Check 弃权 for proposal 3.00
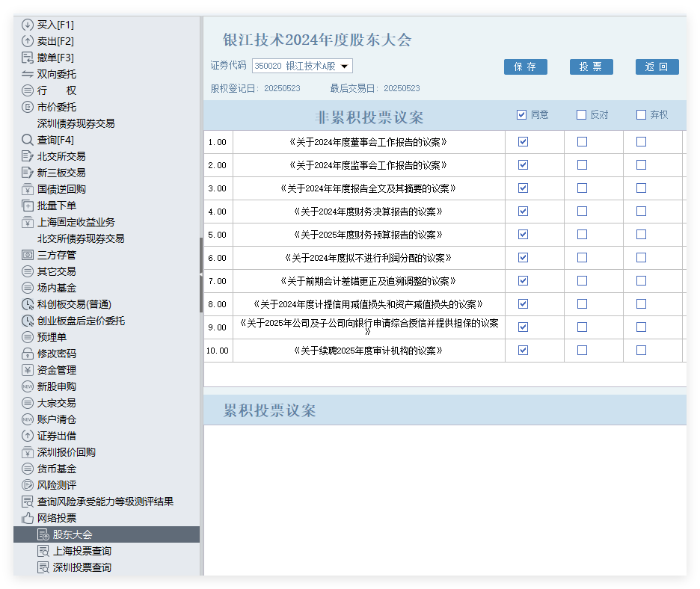700x589 pixels. (x=641, y=188)
